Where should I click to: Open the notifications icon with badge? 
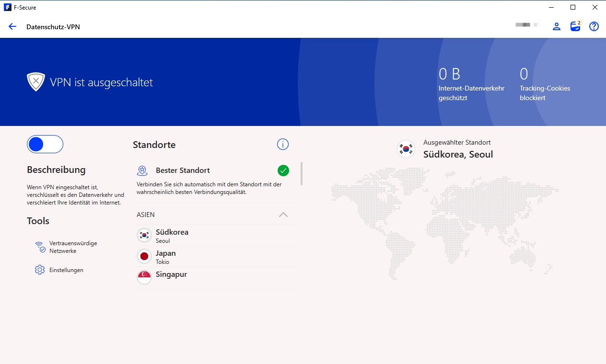pos(575,26)
